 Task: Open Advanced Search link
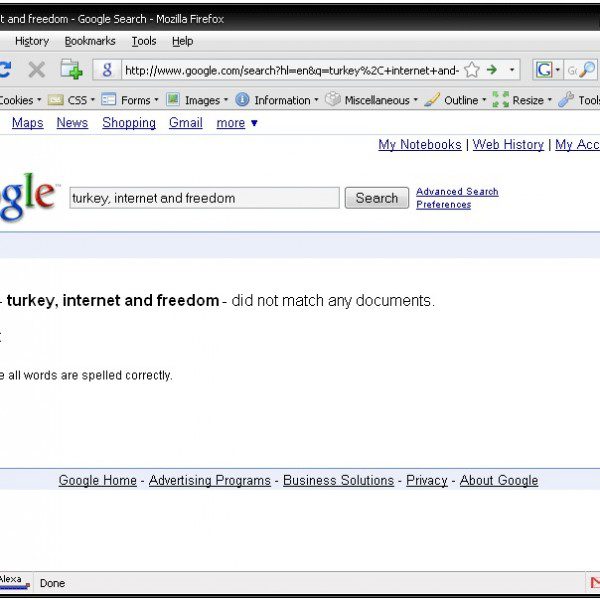pyautogui.click(x=457, y=191)
